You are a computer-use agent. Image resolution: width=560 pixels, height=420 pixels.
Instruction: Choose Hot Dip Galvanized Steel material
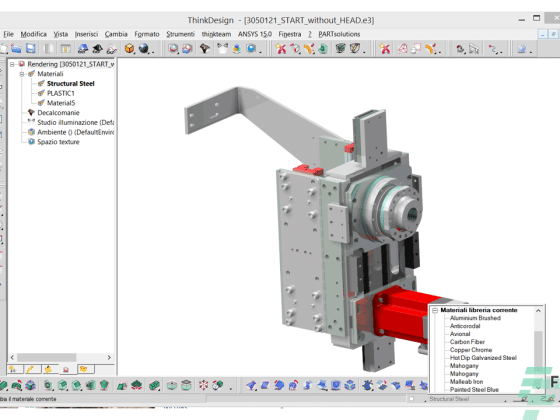pyautogui.click(x=483, y=358)
